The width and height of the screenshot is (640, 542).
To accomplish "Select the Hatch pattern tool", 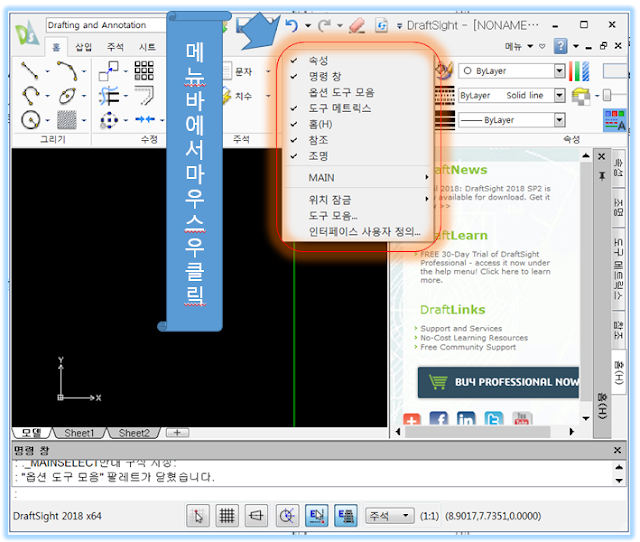I will (67, 120).
